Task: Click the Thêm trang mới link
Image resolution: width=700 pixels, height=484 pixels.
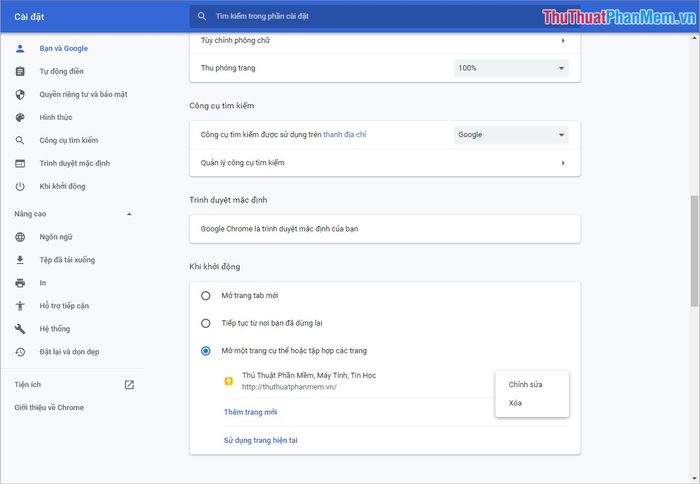Action: 250,412
